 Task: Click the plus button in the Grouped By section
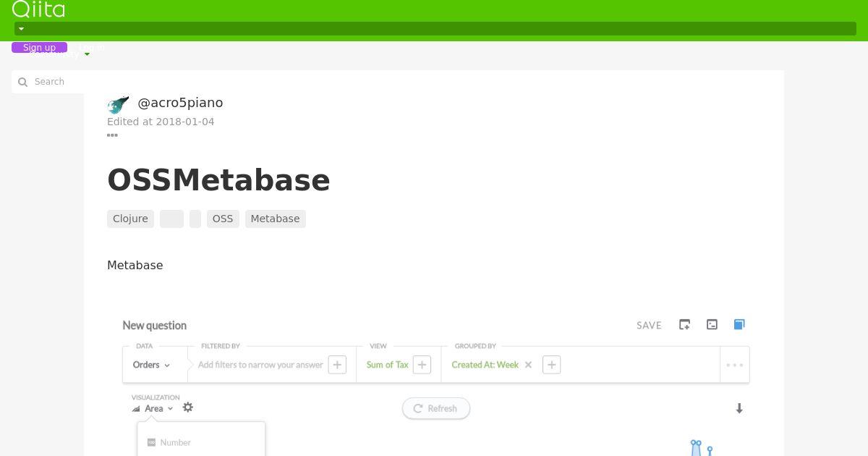[551, 365]
